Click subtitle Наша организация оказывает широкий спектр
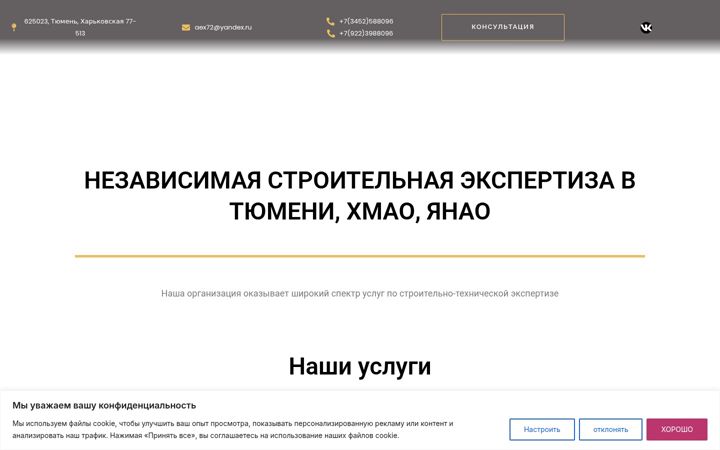720x450 pixels. pos(360,293)
